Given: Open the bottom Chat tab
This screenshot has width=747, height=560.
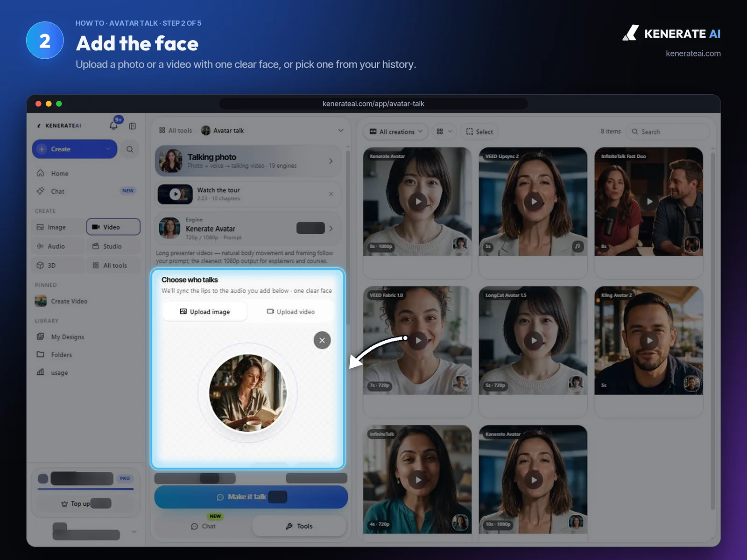Looking at the screenshot, I should coord(204,526).
